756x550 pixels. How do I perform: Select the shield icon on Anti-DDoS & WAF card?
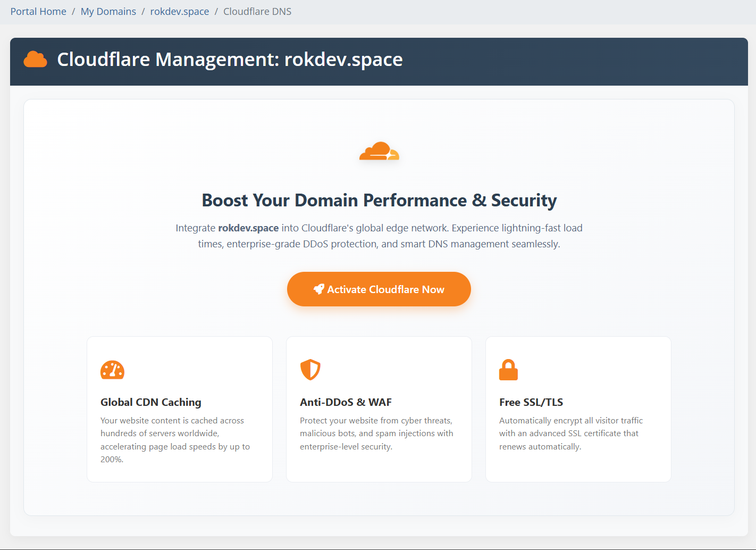pos(311,370)
